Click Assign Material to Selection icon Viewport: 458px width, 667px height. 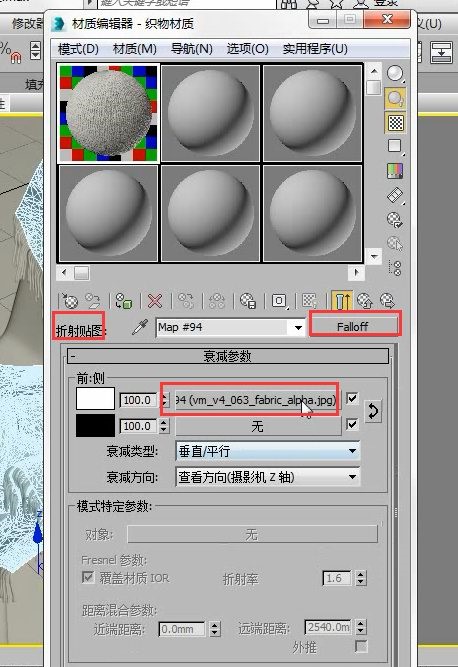pyautogui.click(x=123, y=301)
